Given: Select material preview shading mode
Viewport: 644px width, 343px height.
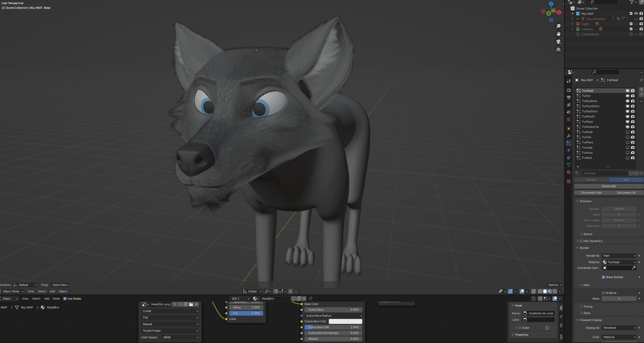Looking at the screenshot, I should tap(550, 291).
